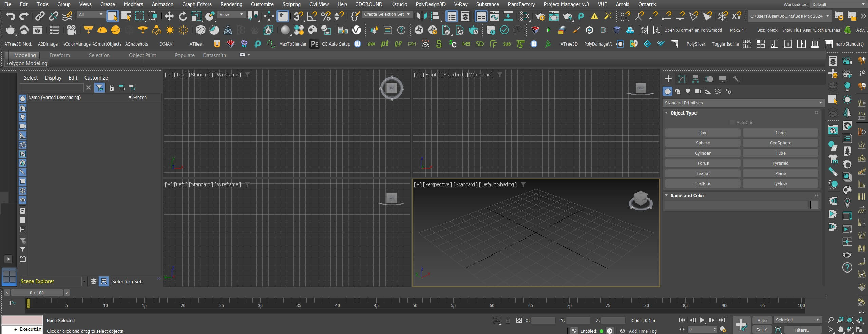Toggle display of cameras in Scene Explorer
868x334 pixels.
pyautogui.click(x=23, y=126)
